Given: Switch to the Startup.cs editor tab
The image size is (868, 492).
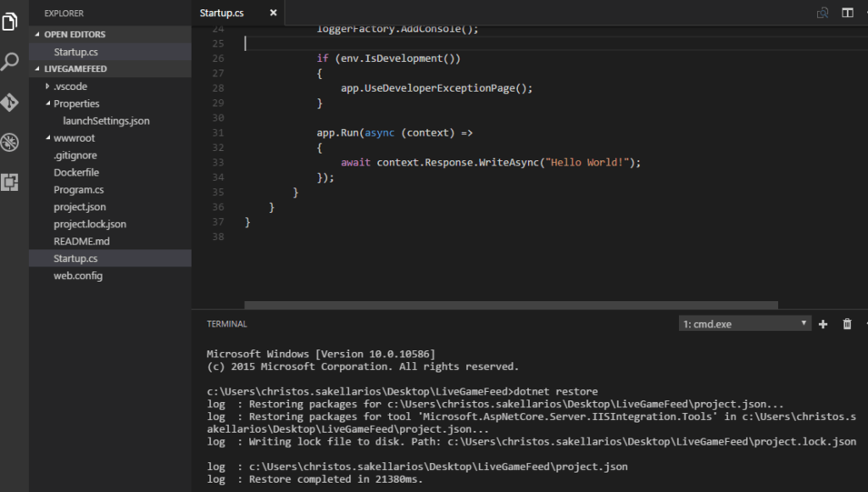Looking at the screenshot, I should coord(221,13).
